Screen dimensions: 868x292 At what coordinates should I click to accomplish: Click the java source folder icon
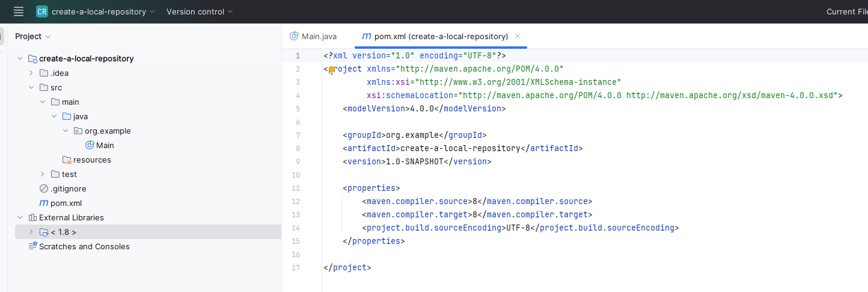coord(67,116)
